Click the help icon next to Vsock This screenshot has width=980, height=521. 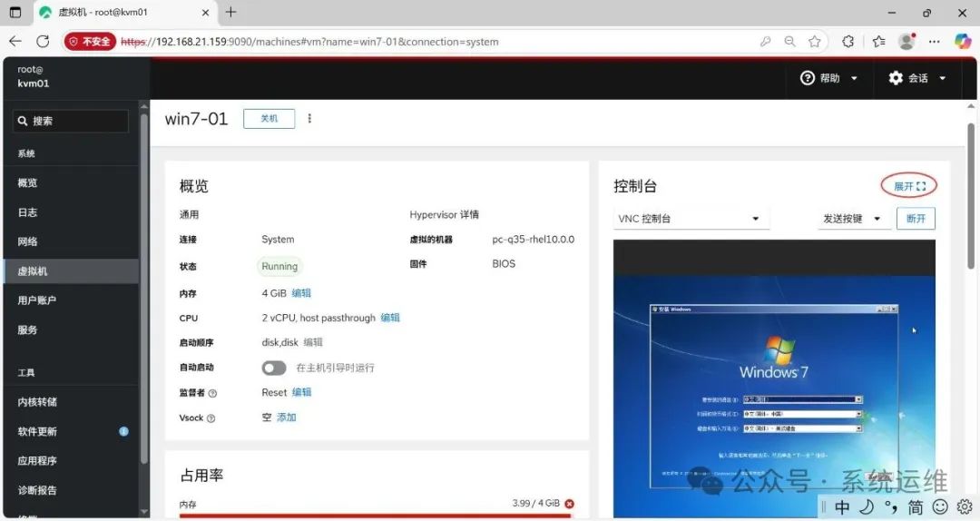point(211,418)
